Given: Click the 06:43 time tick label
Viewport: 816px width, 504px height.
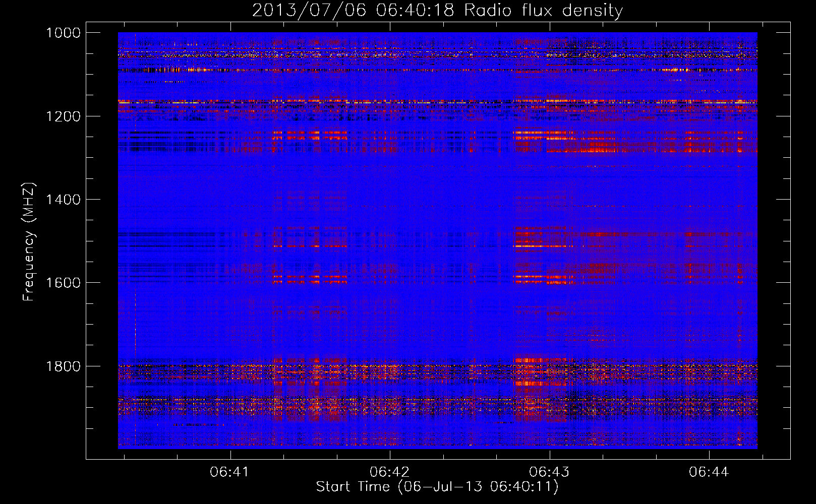Looking at the screenshot, I should (549, 472).
